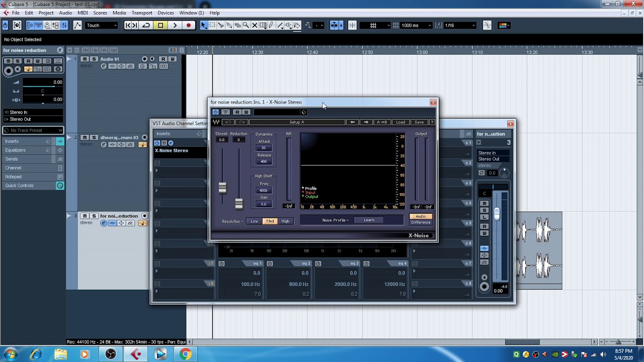Select the Range Selection tool
This screenshot has height=362, width=644.
[212, 25]
